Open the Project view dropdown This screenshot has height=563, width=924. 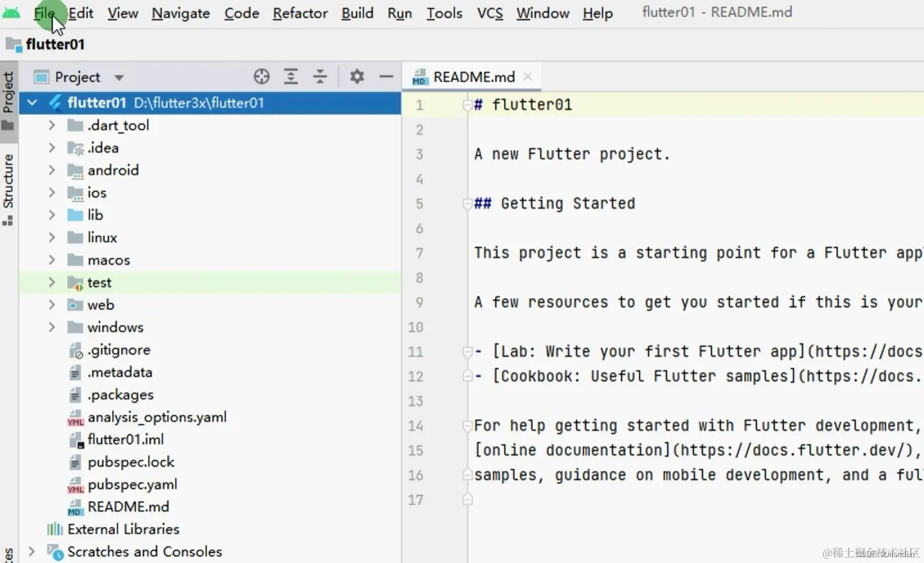(x=119, y=78)
